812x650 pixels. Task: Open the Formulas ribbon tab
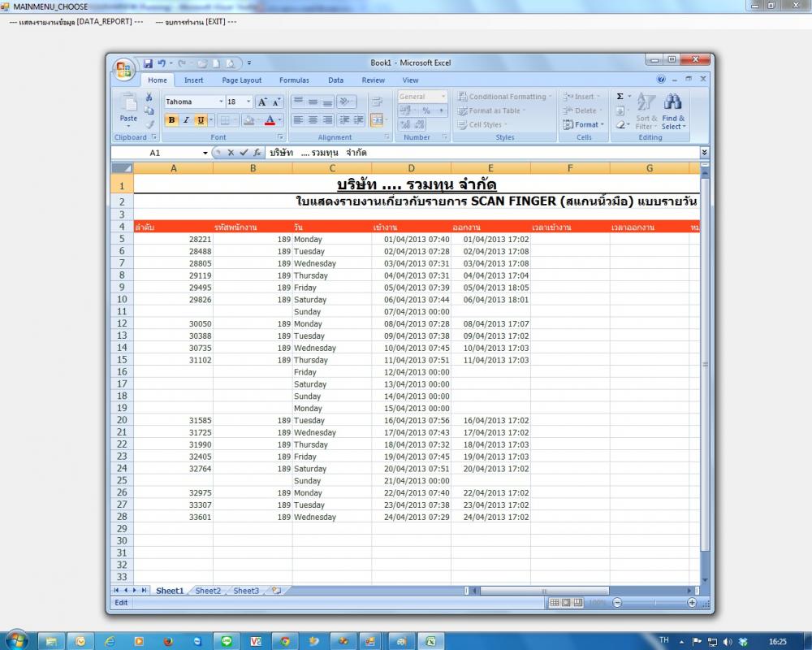[x=294, y=80]
